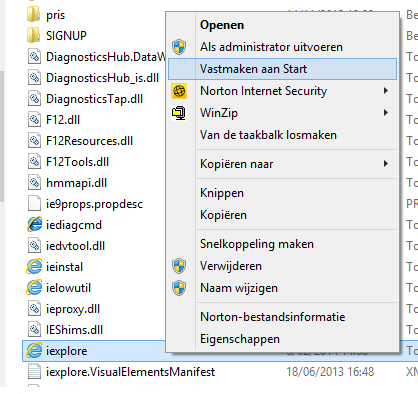Screen dimensions: 418x394
Task: Click the shield icon next to Verwijderen
Action: (x=179, y=266)
